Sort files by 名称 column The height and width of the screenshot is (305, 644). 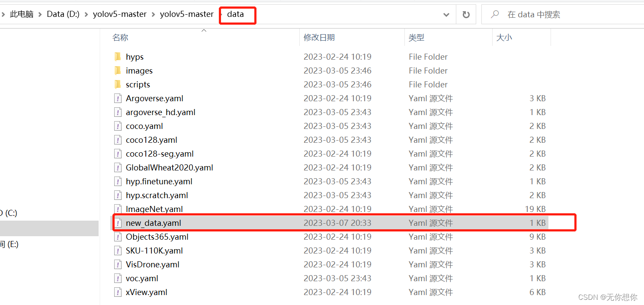120,38
